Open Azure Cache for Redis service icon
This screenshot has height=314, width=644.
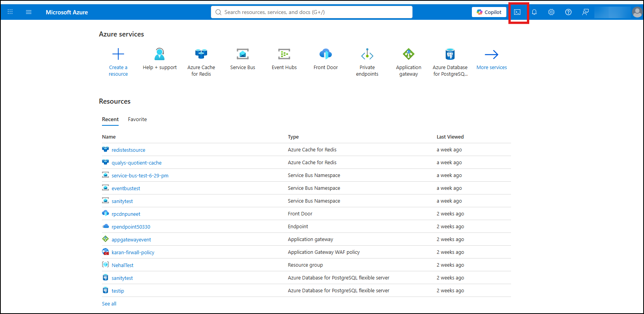(201, 54)
